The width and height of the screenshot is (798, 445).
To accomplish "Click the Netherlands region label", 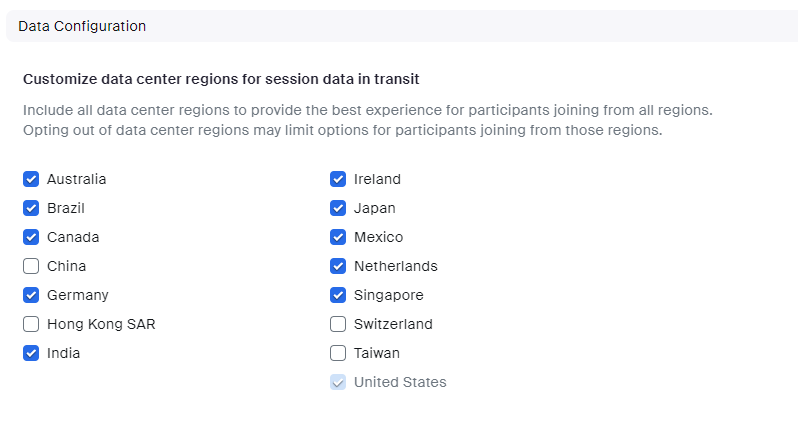I will (395, 266).
